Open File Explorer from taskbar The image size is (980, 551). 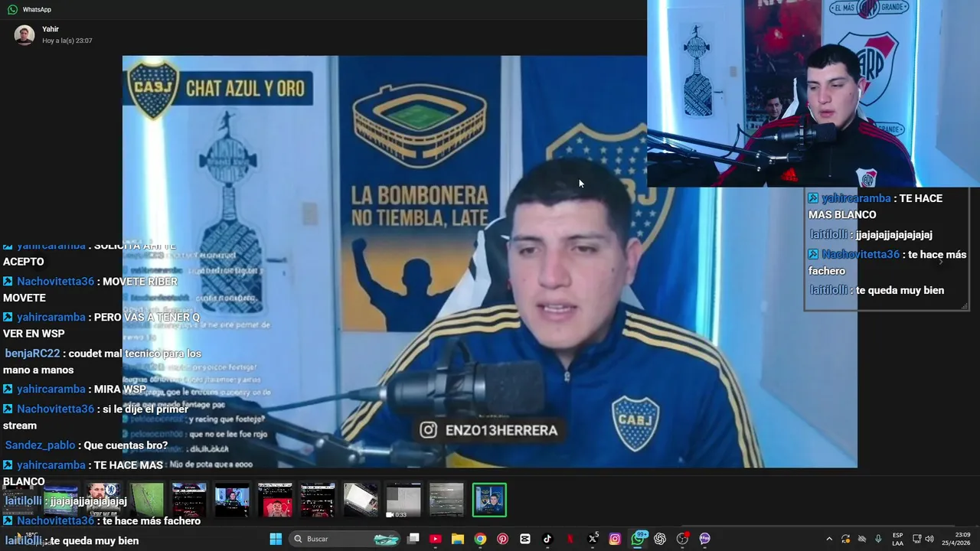[458, 539]
